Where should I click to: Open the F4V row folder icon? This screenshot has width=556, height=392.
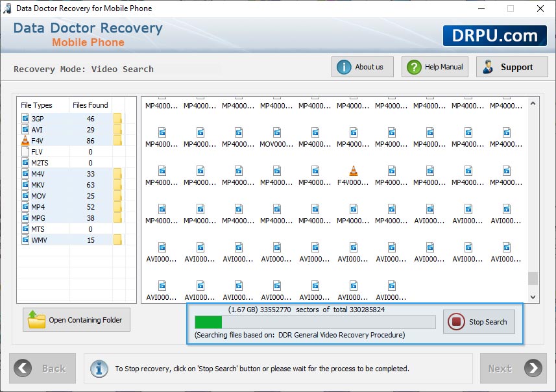(117, 140)
